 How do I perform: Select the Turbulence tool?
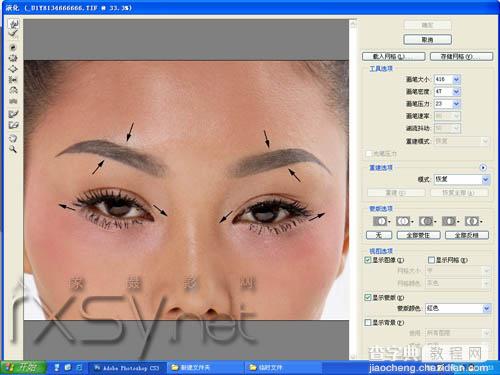tap(13, 101)
